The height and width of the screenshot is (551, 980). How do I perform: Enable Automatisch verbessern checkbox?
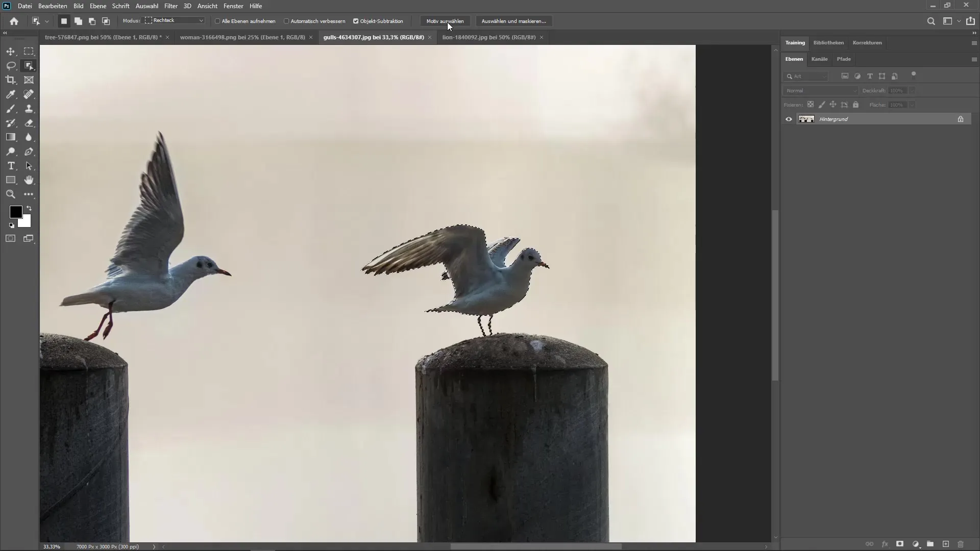pos(286,21)
